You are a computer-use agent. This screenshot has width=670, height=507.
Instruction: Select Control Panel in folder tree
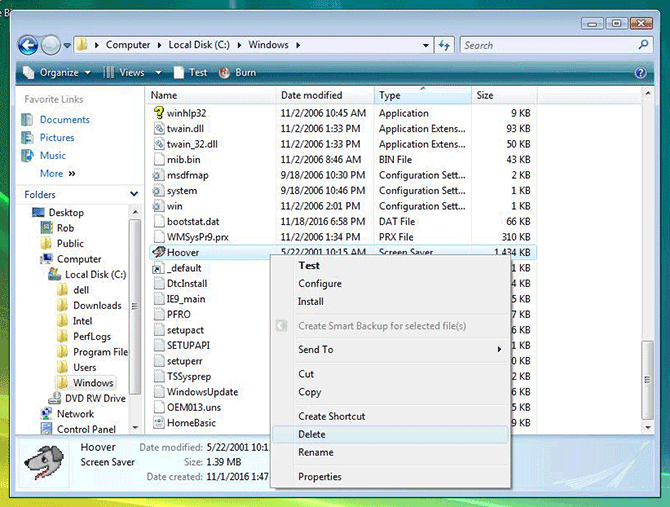pos(86,429)
